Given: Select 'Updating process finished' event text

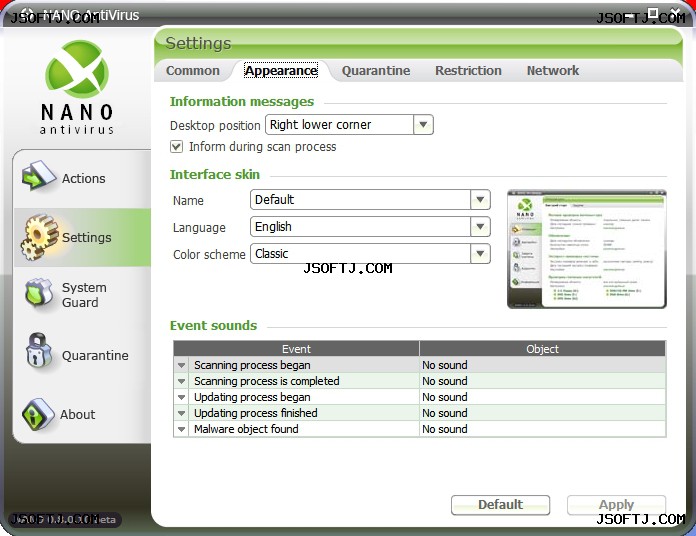Looking at the screenshot, I should tap(255, 413).
